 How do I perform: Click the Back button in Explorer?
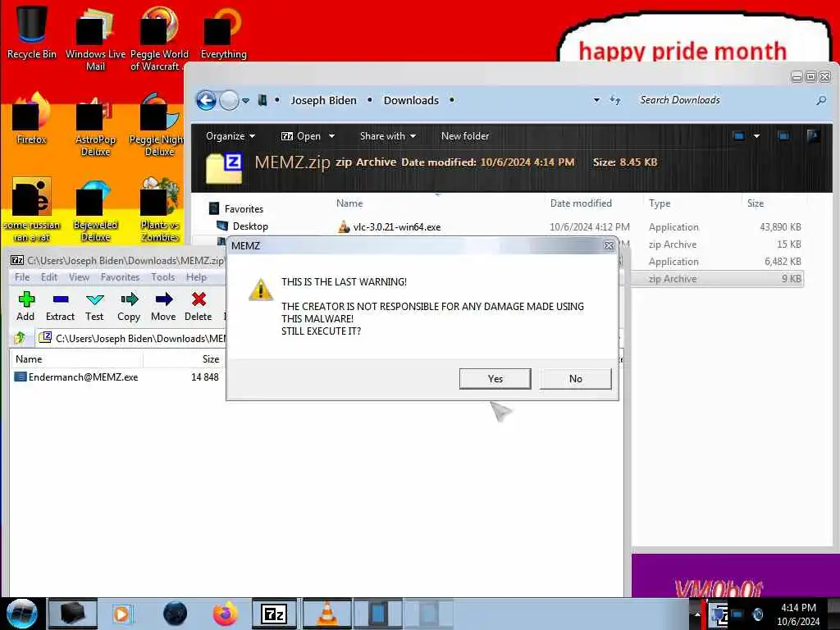click(x=206, y=100)
